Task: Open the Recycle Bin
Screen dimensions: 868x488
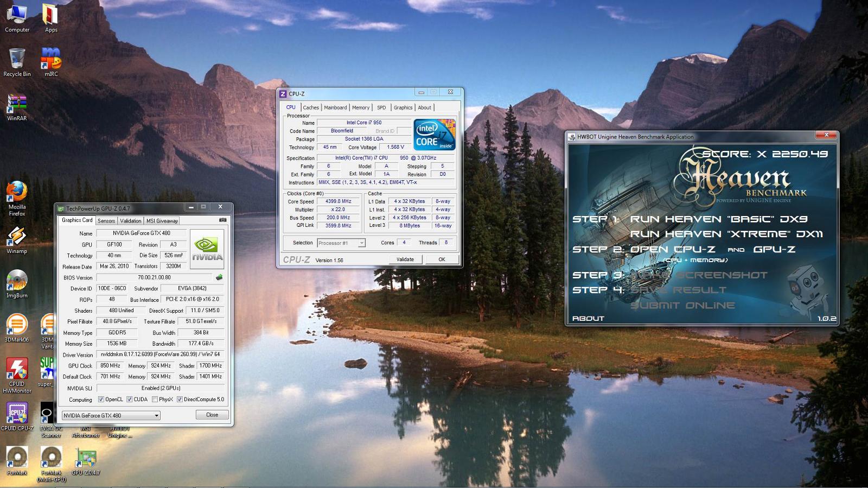Action: point(17,62)
